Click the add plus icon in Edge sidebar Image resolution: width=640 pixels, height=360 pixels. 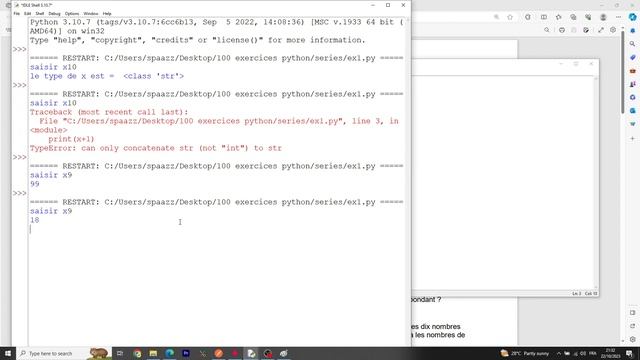[633, 139]
